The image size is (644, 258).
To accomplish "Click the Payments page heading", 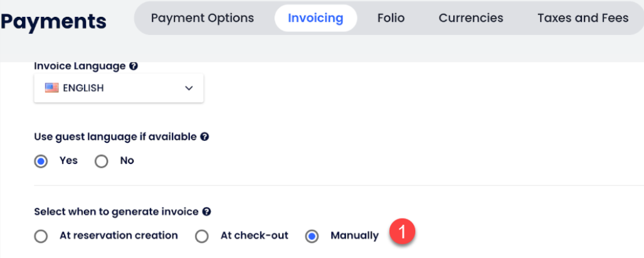I will [x=53, y=22].
